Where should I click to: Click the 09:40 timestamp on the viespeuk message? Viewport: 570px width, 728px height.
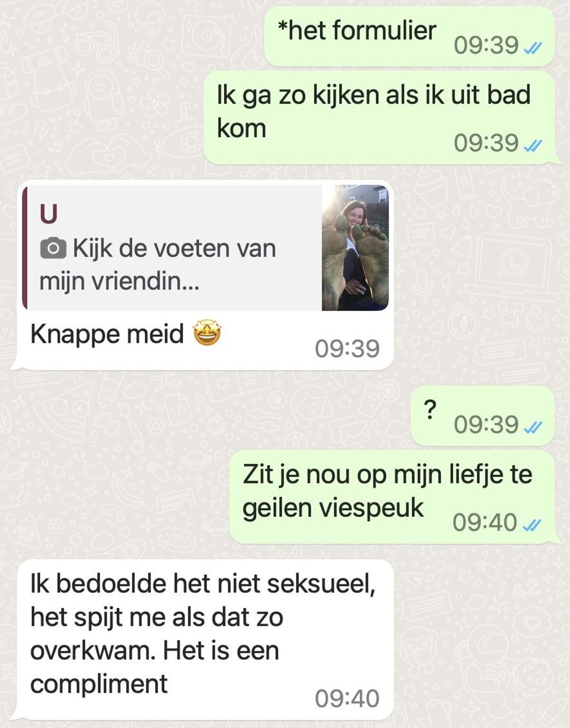(x=484, y=523)
